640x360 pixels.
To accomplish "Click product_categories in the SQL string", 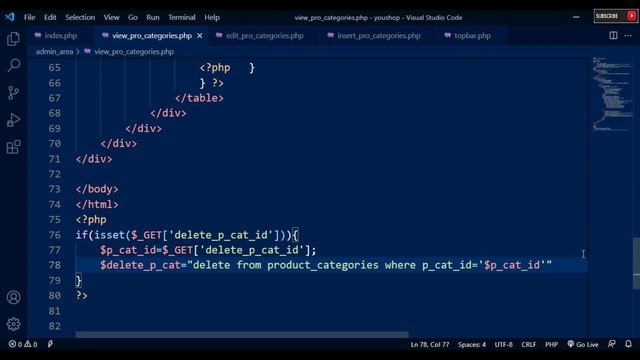I will (322, 265).
